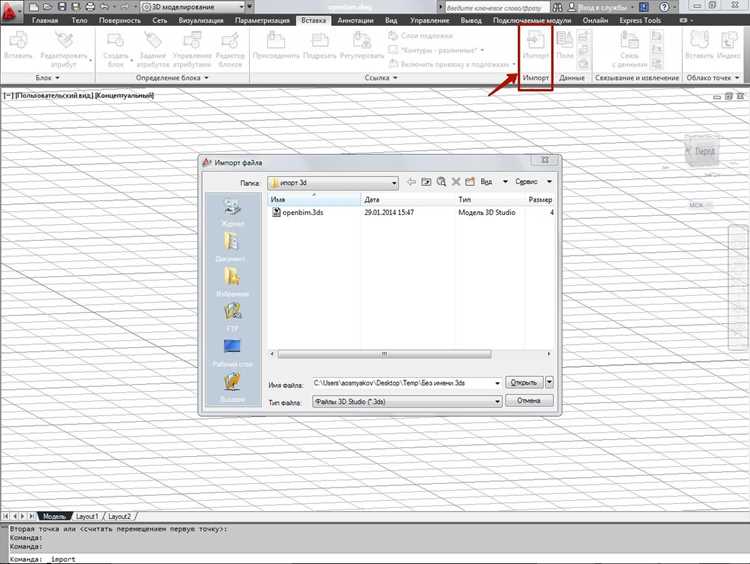
Task: Click the 'Рабочий стол' desktop shortcut in sidebar
Action: point(232,353)
